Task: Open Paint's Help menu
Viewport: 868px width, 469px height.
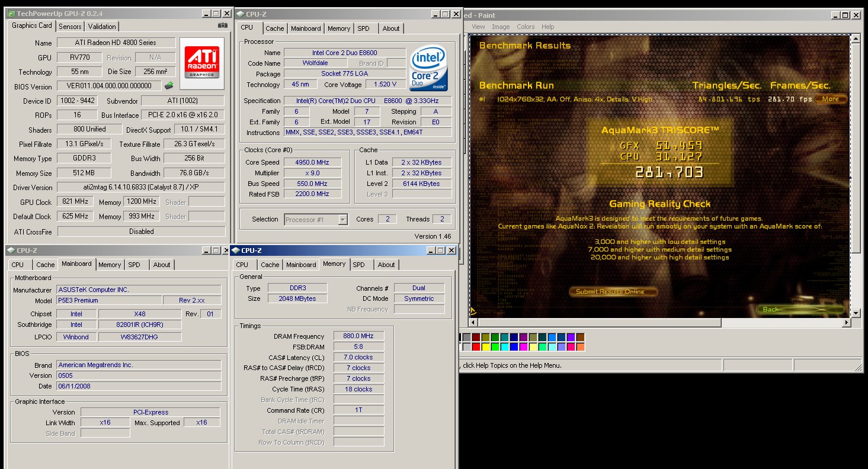Action: (x=548, y=27)
